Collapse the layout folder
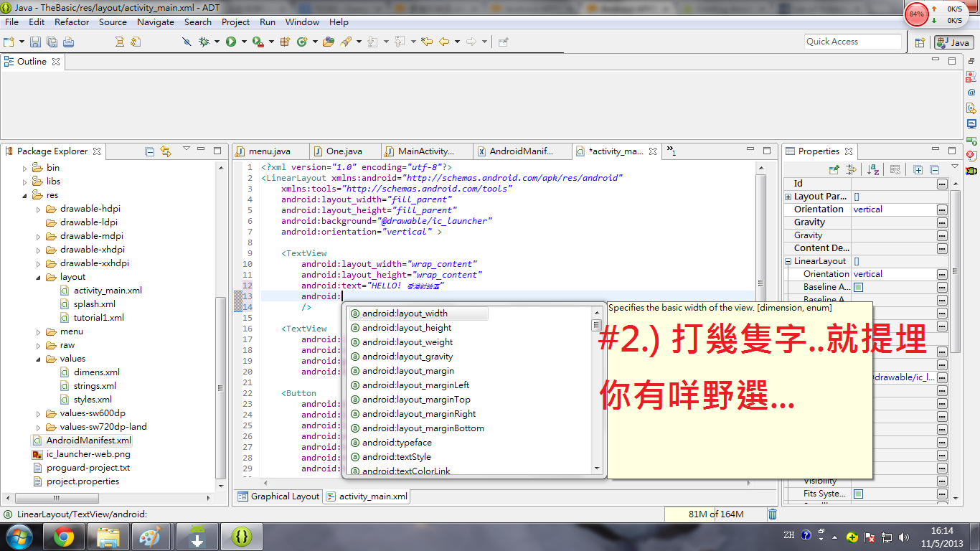This screenshot has height=551, width=980. (x=39, y=277)
